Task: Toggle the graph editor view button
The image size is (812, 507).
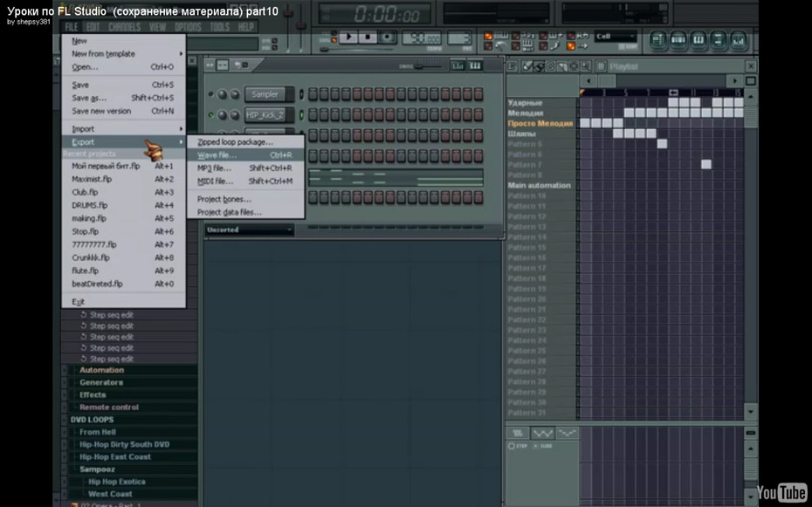Action: pos(458,65)
